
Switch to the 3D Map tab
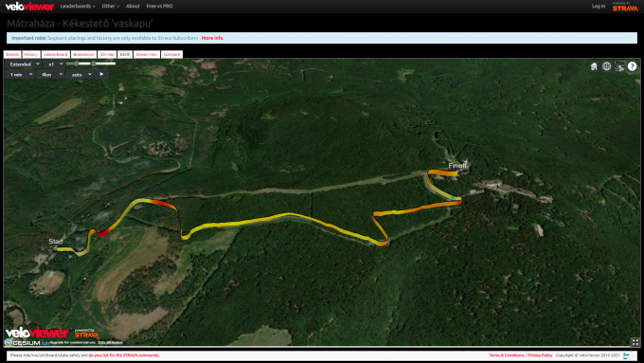pyautogui.click(x=107, y=54)
